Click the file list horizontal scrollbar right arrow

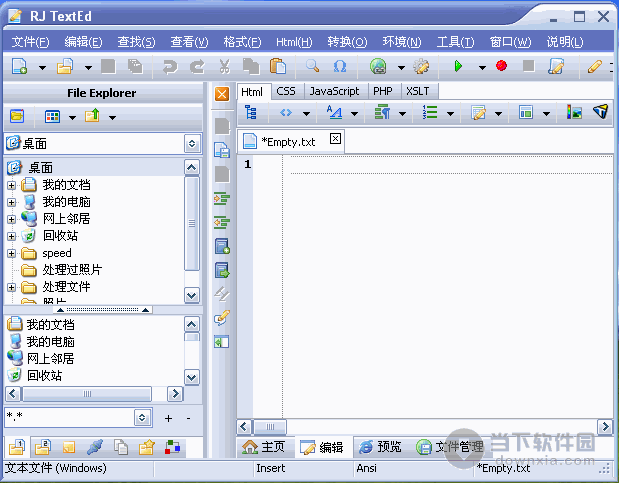(175, 394)
